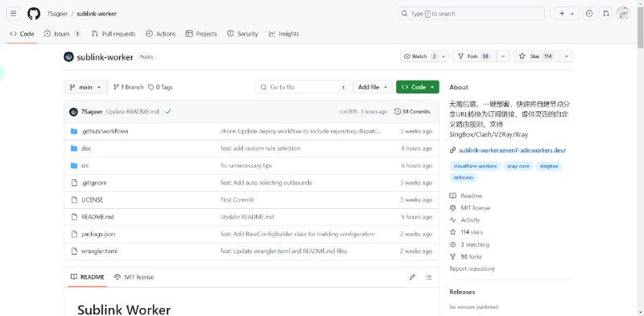
Task: Switch to the MIT license tab
Action: point(134,277)
